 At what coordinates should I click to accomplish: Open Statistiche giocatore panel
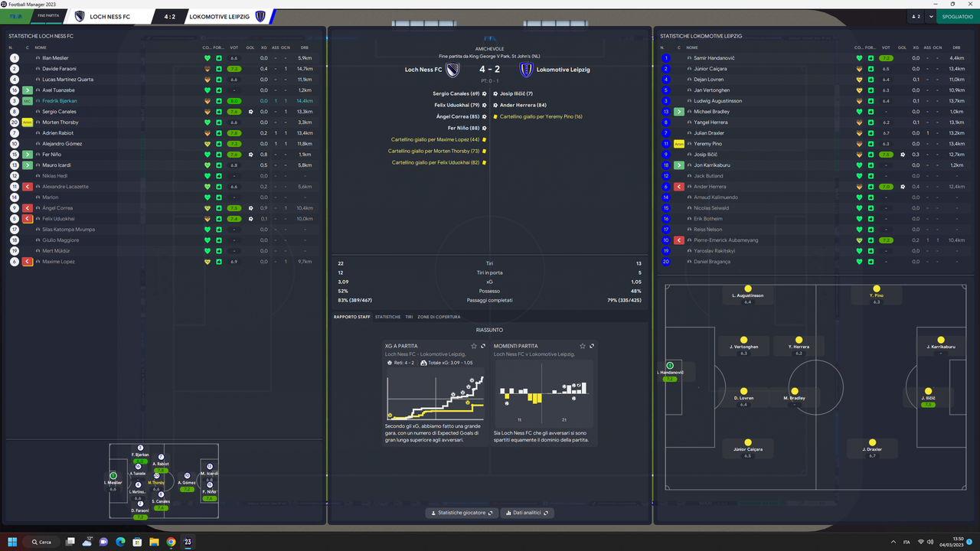pos(461,513)
